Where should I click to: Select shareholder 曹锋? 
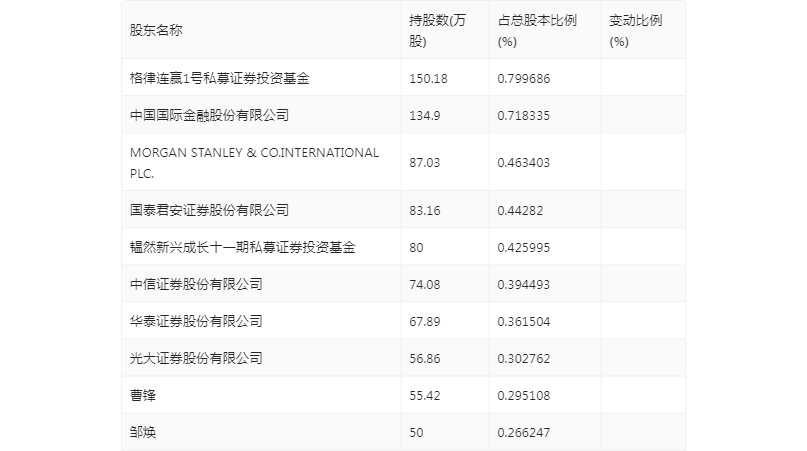coord(143,395)
